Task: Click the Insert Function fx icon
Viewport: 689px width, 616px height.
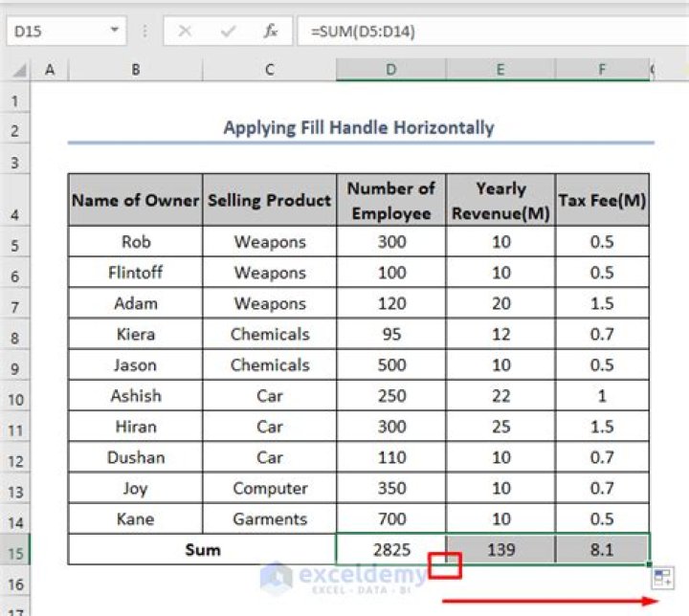Action: pos(270,31)
